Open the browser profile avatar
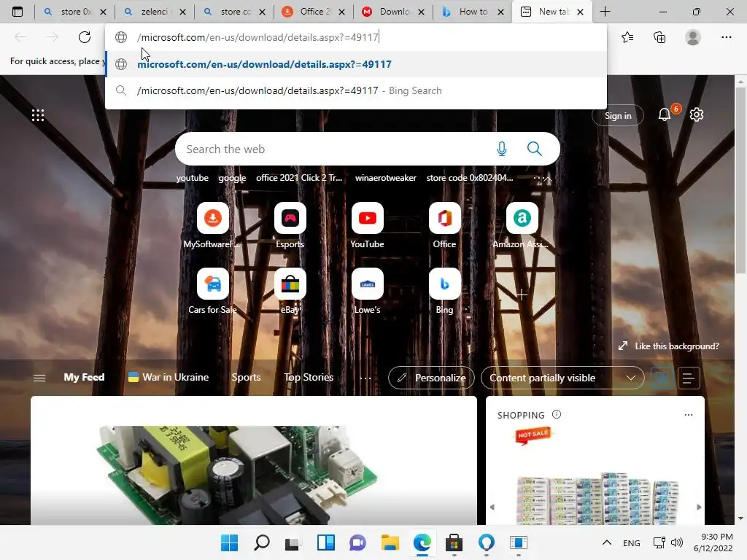Screen dimensions: 747x560 coord(693,37)
